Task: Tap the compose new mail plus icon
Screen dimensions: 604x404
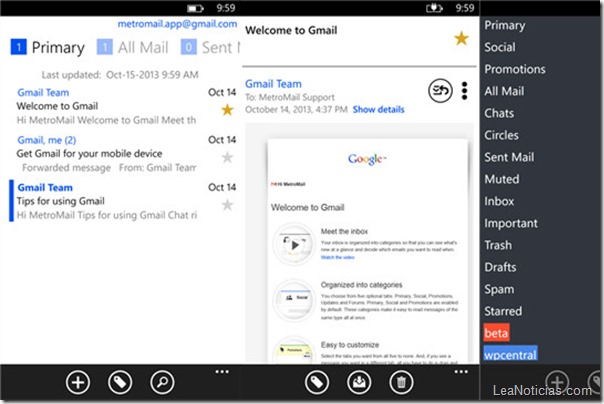Action: click(x=78, y=382)
